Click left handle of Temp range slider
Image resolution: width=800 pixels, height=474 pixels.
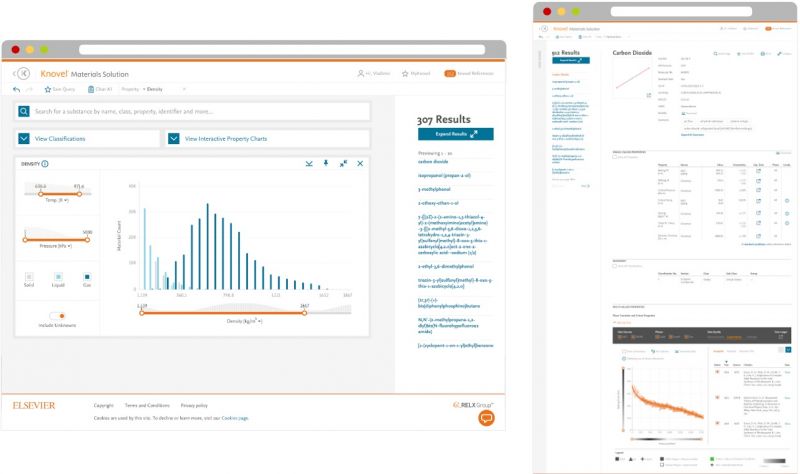tap(40, 194)
